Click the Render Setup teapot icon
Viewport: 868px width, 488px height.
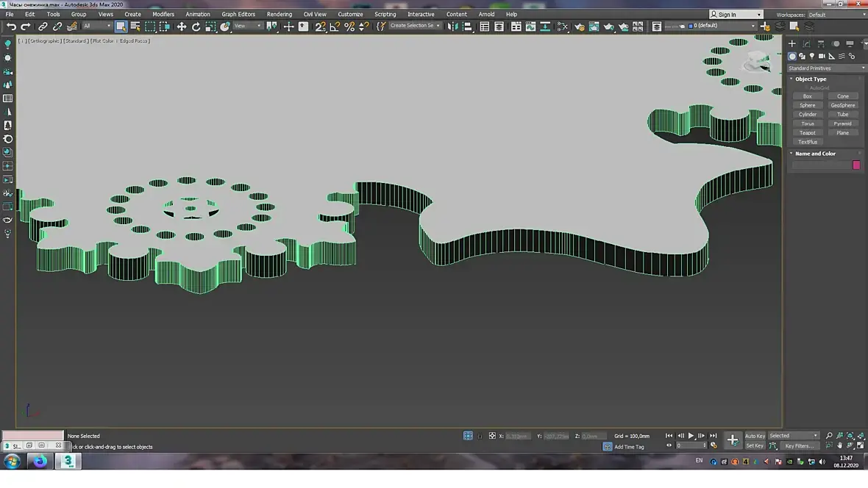tap(580, 26)
